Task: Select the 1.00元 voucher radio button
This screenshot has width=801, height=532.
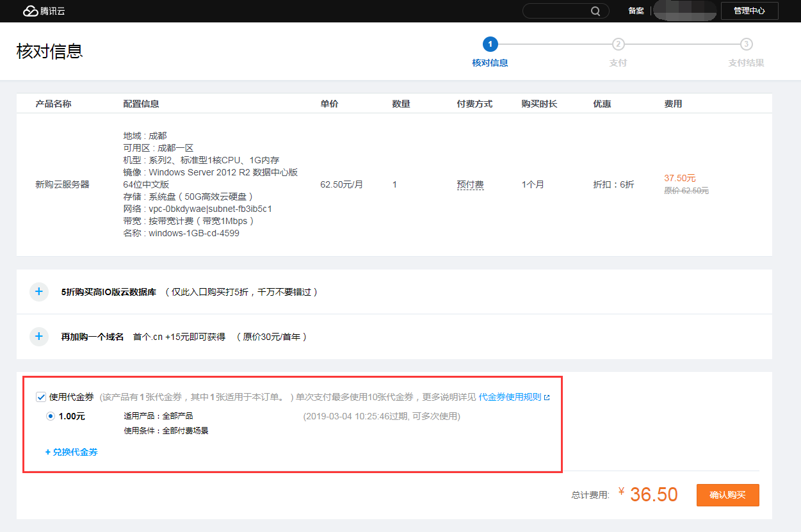Action: point(51,416)
